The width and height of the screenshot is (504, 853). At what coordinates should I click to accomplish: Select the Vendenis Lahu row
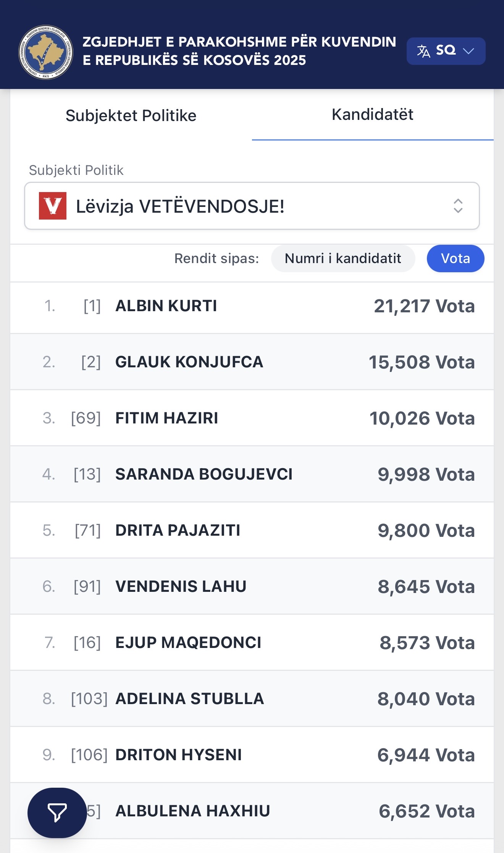point(252,586)
